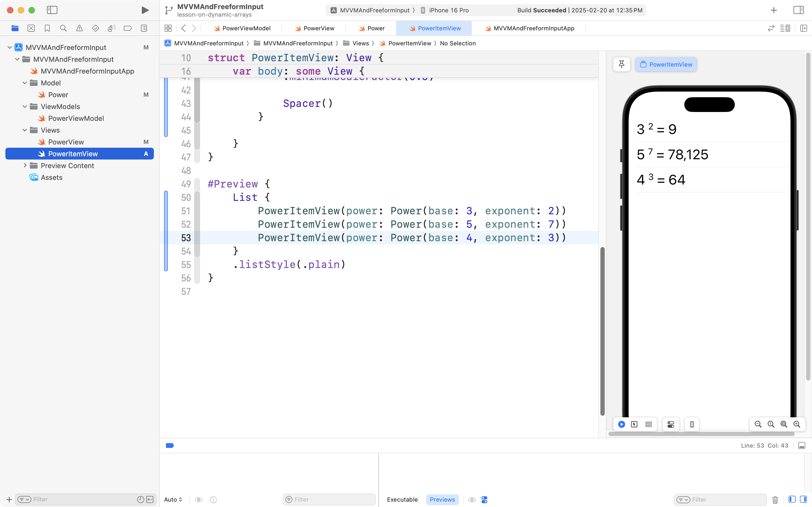Open the Find navigator magnifier icon
This screenshot has width=812, height=507.
coord(63,28)
